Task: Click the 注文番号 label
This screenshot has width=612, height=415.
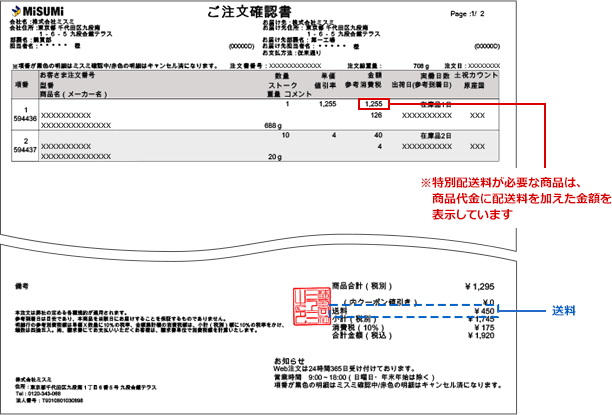Action: [x=246, y=66]
